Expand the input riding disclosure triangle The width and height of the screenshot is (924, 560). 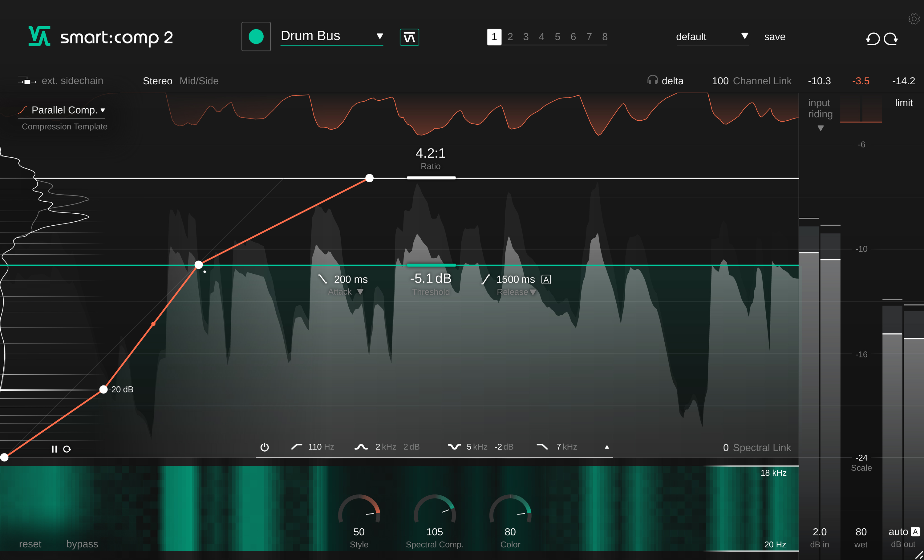pyautogui.click(x=821, y=128)
